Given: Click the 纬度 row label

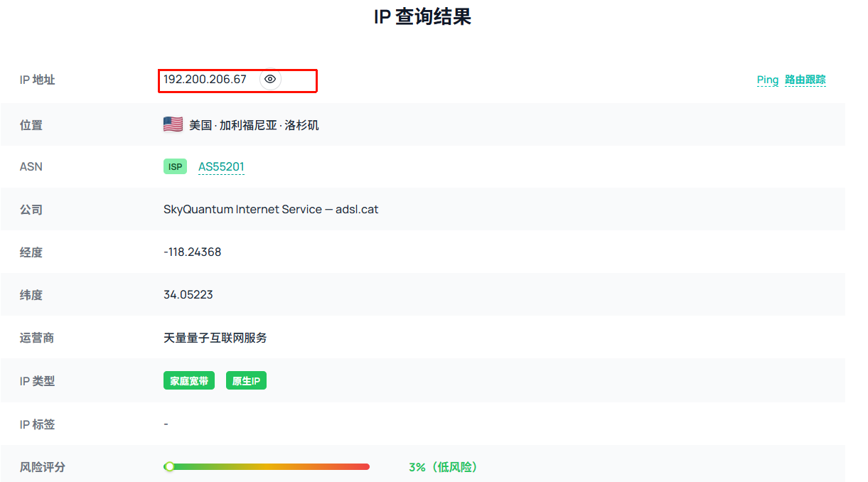Looking at the screenshot, I should point(31,295).
